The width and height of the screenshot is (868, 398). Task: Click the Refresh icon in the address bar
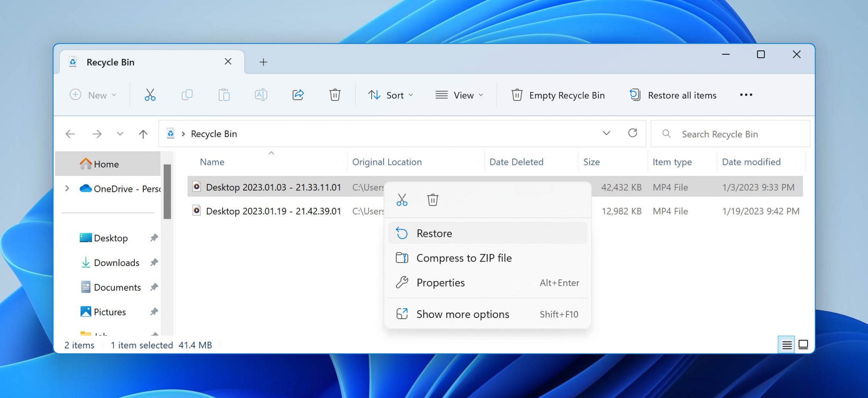(633, 133)
